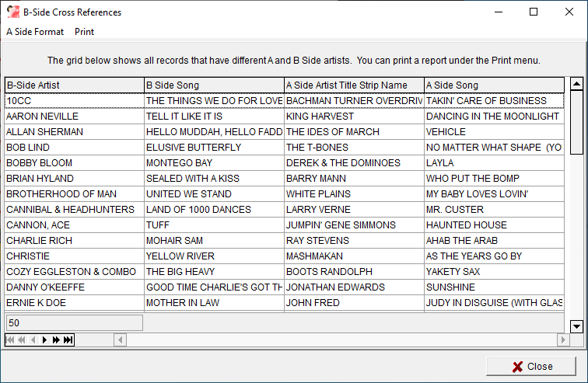Select the COZY EGGLESTON & COMBO cell
The width and height of the screenshot is (588, 383).
pyautogui.click(x=74, y=272)
